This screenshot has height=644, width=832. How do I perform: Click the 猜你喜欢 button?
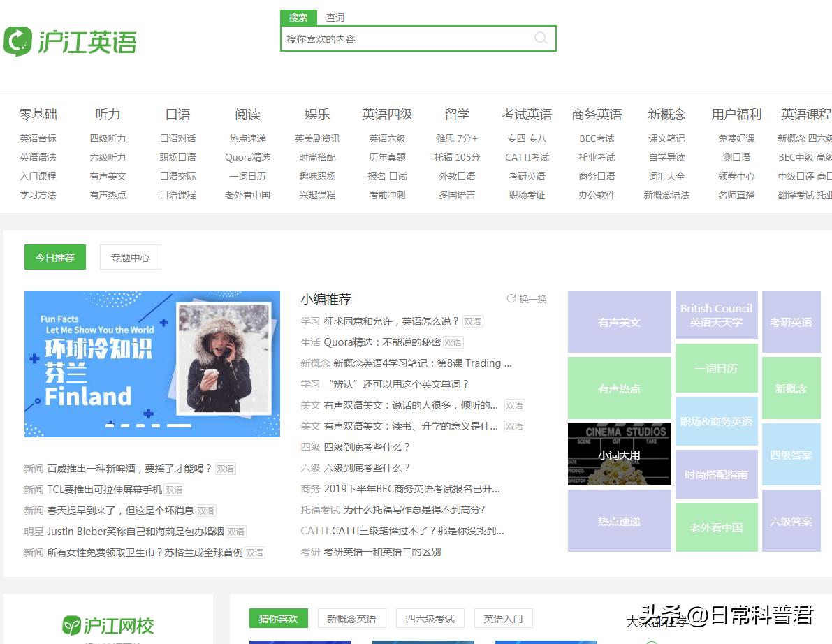pos(278,618)
